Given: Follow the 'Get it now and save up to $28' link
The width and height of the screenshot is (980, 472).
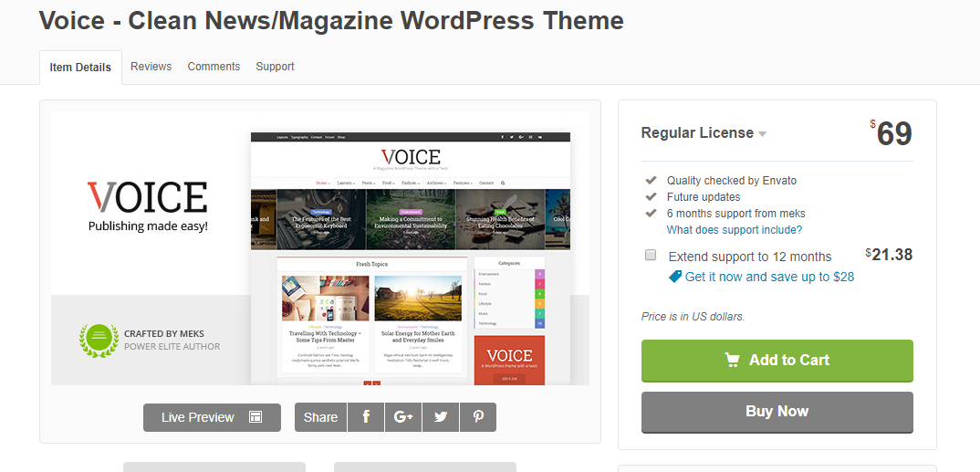Looking at the screenshot, I should (769, 277).
